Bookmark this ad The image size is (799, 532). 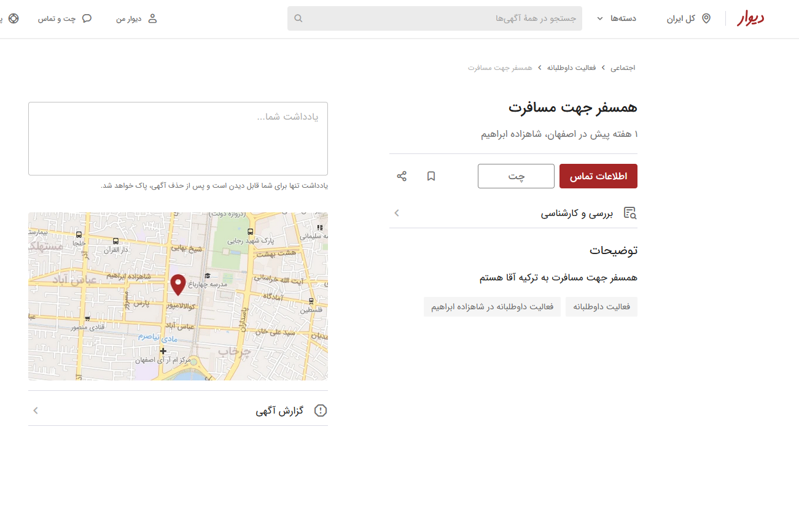[x=431, y=176]
